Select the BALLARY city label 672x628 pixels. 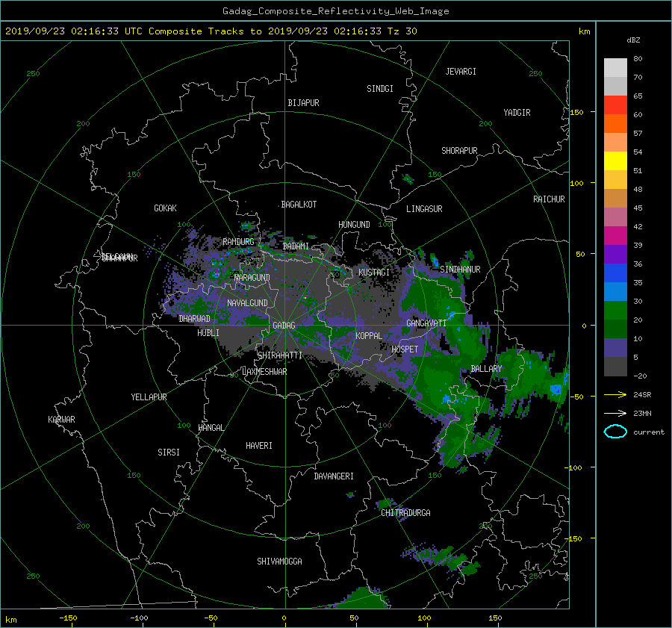click(486, 369)
